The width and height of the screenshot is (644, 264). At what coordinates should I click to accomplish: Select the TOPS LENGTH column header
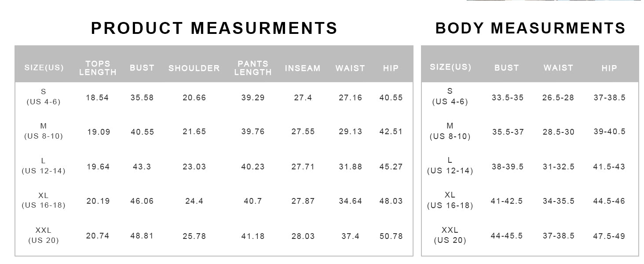point(98,68)
